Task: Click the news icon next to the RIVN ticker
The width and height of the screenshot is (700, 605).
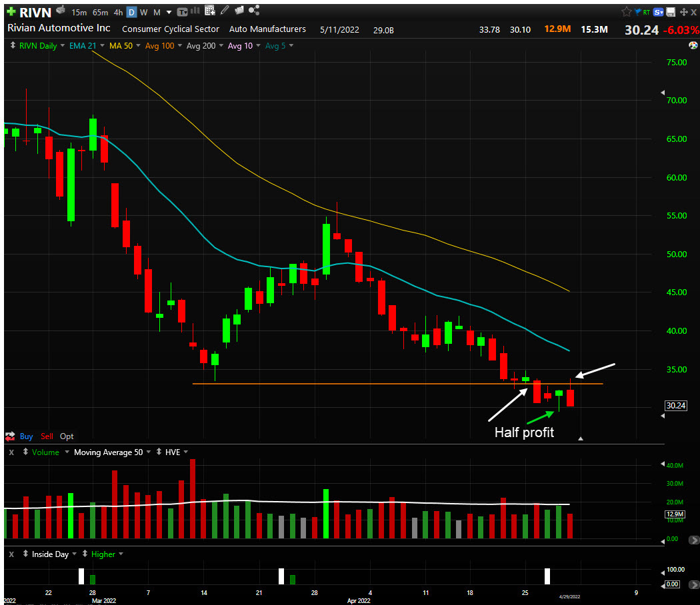Action: 61,10
